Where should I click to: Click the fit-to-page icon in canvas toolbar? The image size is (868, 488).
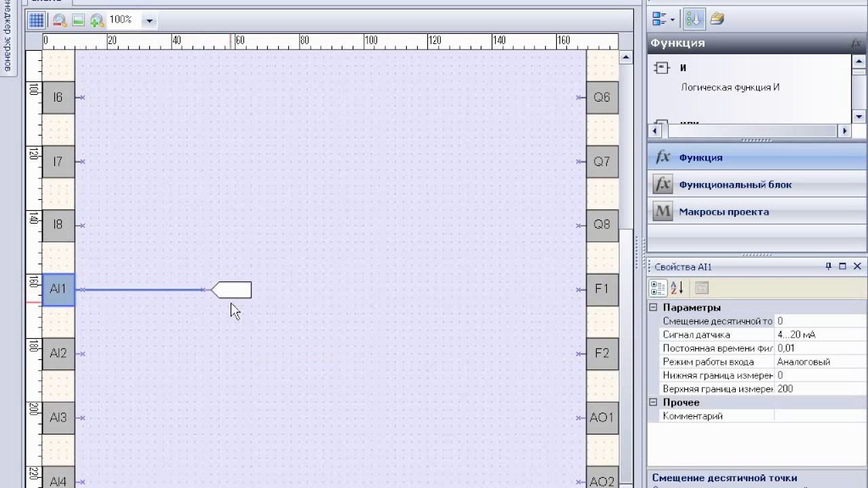[78, 20]
